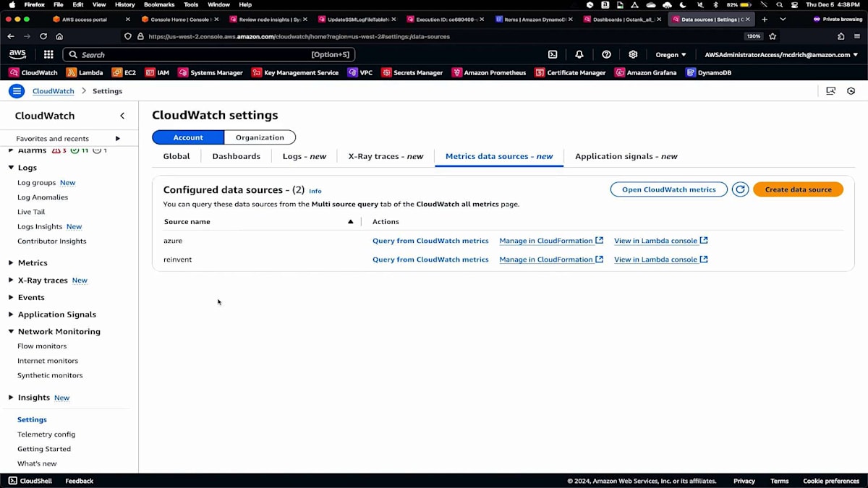Image resolution: width=868 pixels, height=488 pixels.
Task: Open Synthetic monitors in the sidebar
Action: pos(50,375)
